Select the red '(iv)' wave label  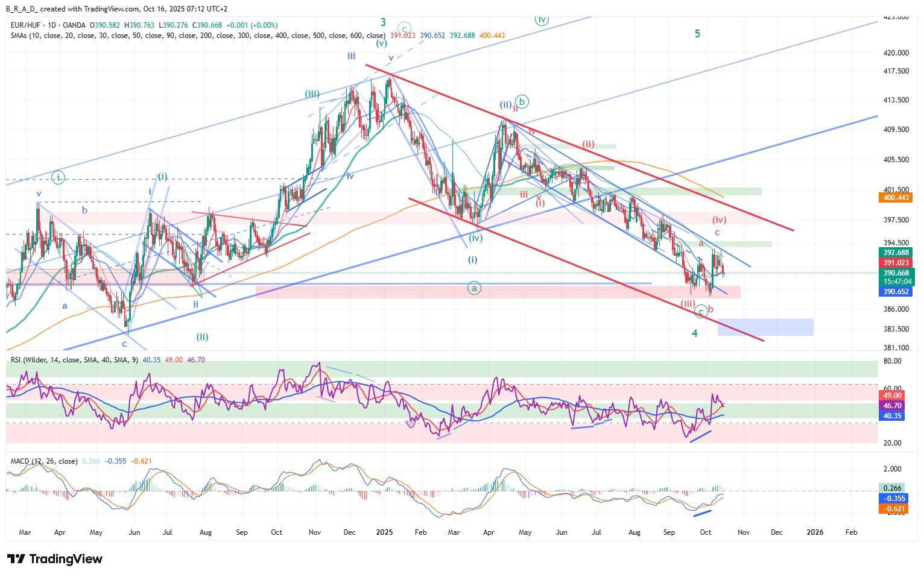click(718, 220)
